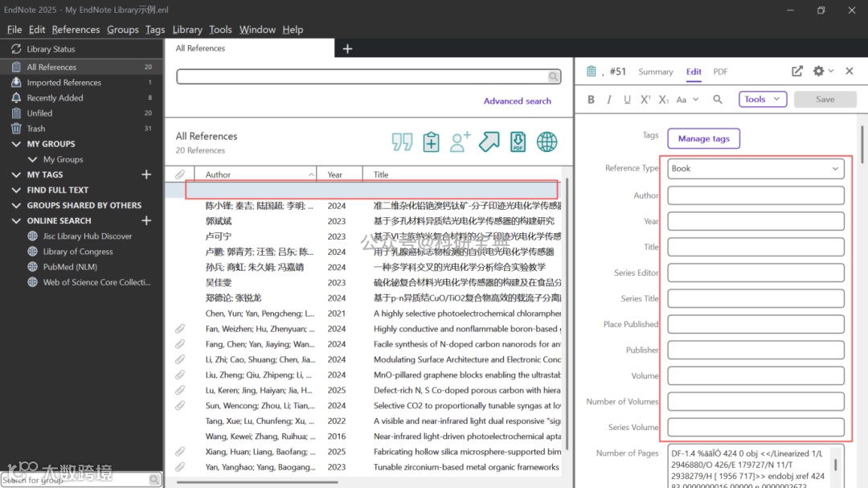Click the Manage tags button
This screenshot has width=868, height=488.
pyautogui.click(x=703, y=138)
